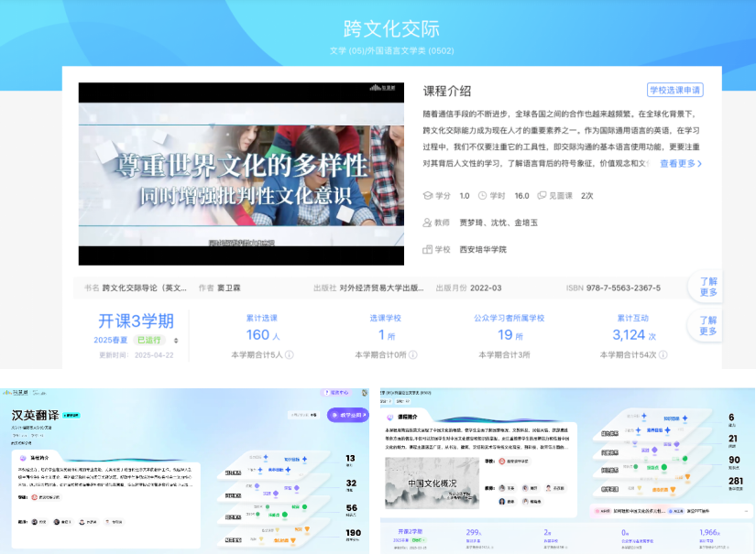Click the 教师 person icon
This screenshot has height=554, width=756.
[427, 223]
